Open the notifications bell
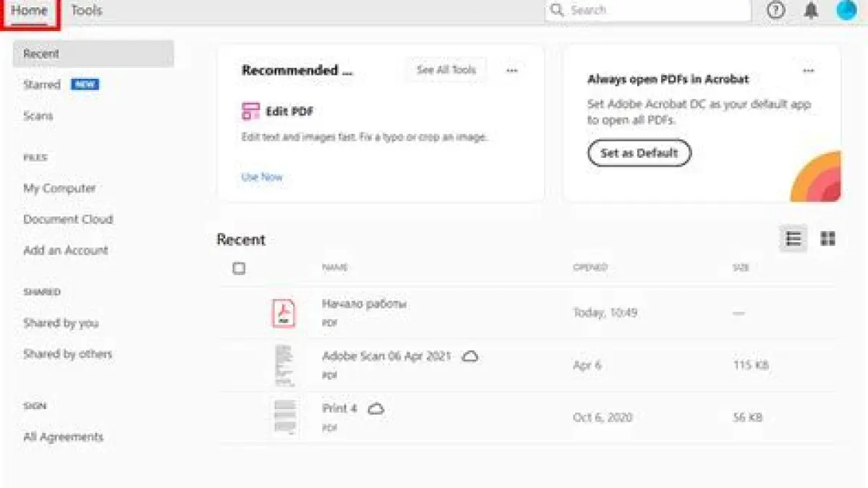This screenshot has height=488, width=868. click(812, 10)
